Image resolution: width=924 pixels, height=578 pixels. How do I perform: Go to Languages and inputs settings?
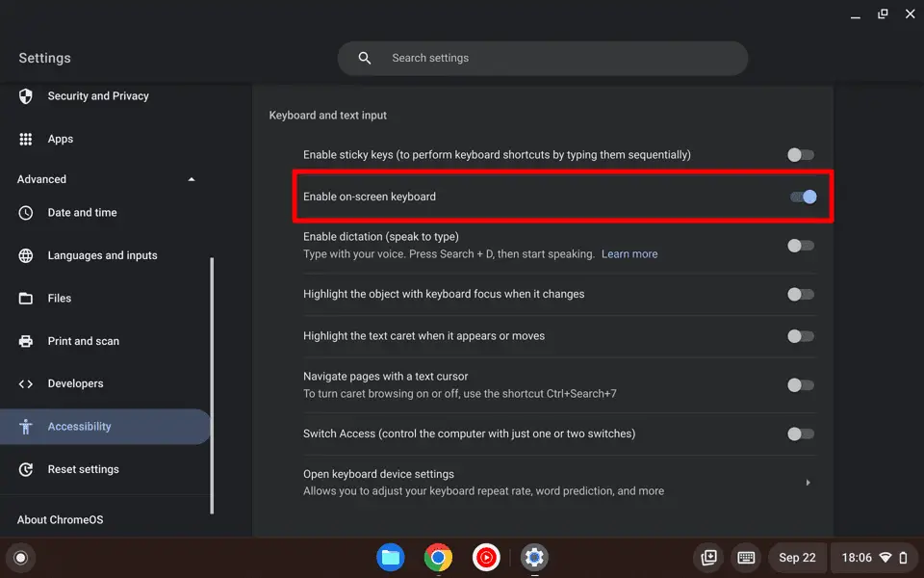(102, 255)
